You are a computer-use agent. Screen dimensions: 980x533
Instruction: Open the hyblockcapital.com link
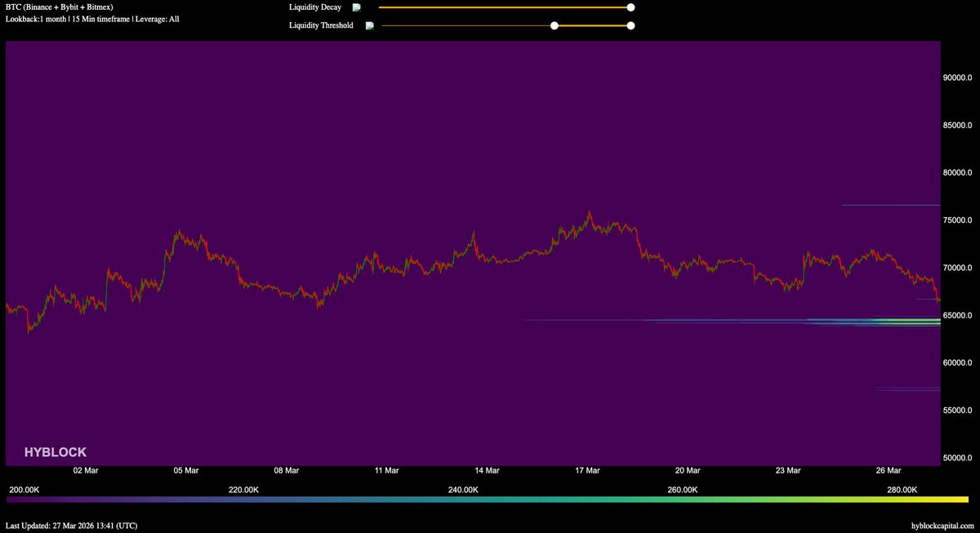click(x=942, y=526)
